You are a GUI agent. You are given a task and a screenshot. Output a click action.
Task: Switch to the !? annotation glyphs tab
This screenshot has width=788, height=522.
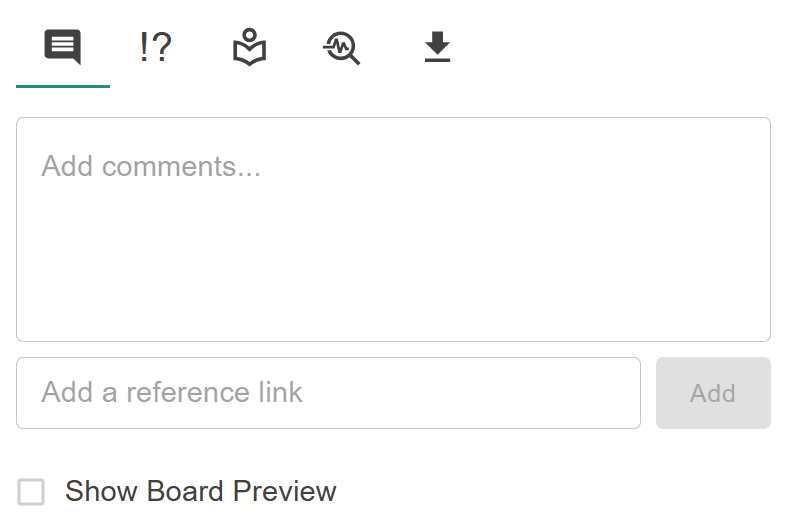(x=155, y=47)
